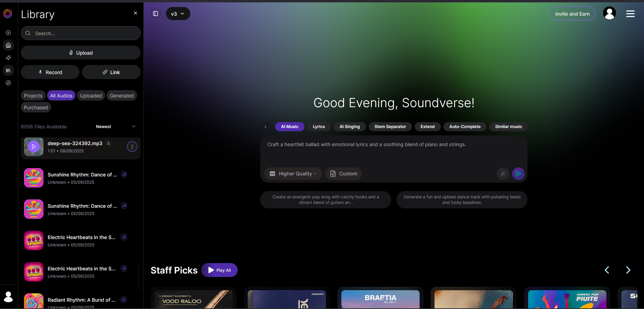Click the Link button
Image resolution: width=644 pixels, height=309 pixels.
111,72
